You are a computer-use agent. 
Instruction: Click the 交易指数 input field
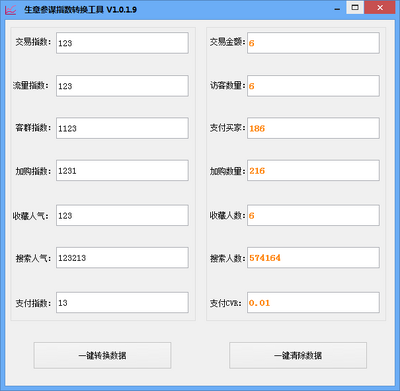click(122, 43)
